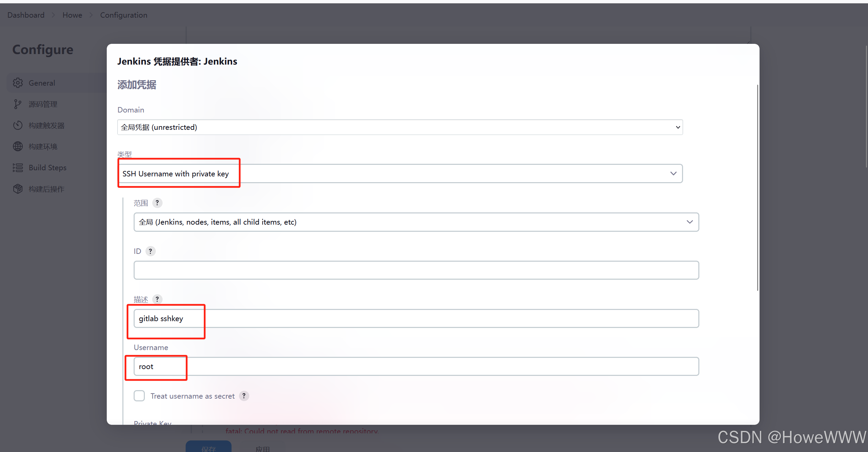This screenshot has width=868, height=452.
Task: Click Dashboard breadcrumb link
Action: click(26, 15)
